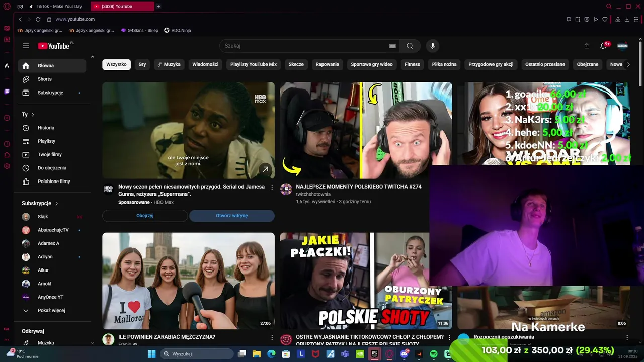Open Microsoft Edge from the taskbar

point(271,354)
